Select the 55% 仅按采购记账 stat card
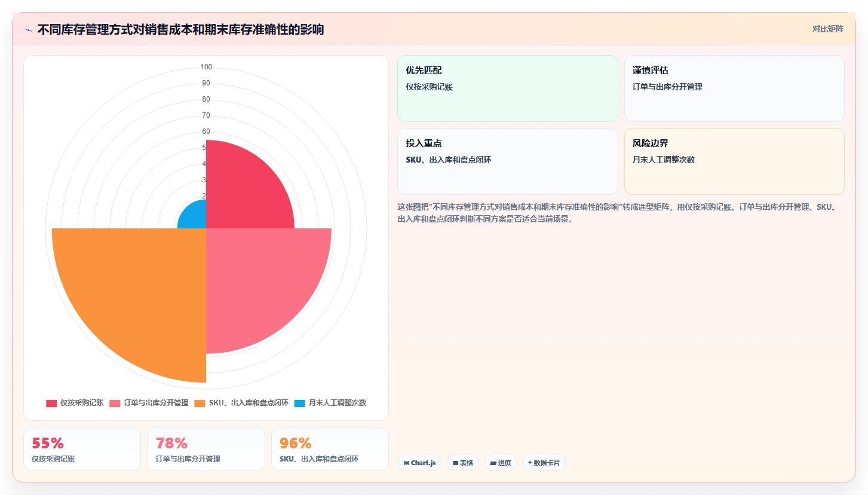The image size is (868, 495). [82, 449]
